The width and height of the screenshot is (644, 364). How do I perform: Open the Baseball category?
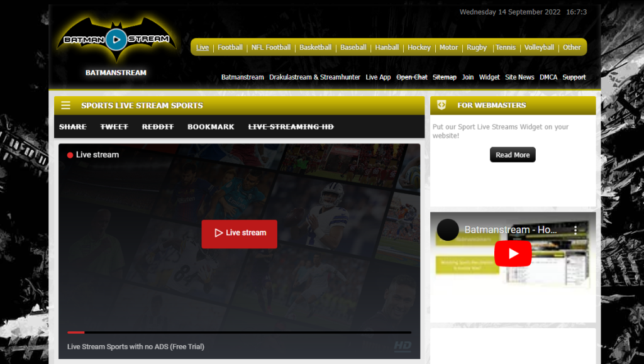coord(353,48)
